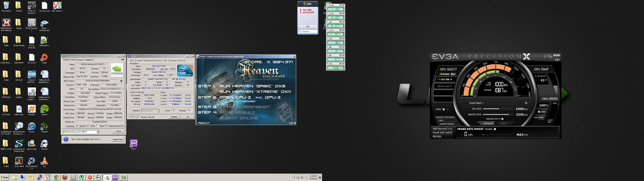Open the Recycle Bin desktop icon
644x181 pixels.
click(x=6, y=7)
